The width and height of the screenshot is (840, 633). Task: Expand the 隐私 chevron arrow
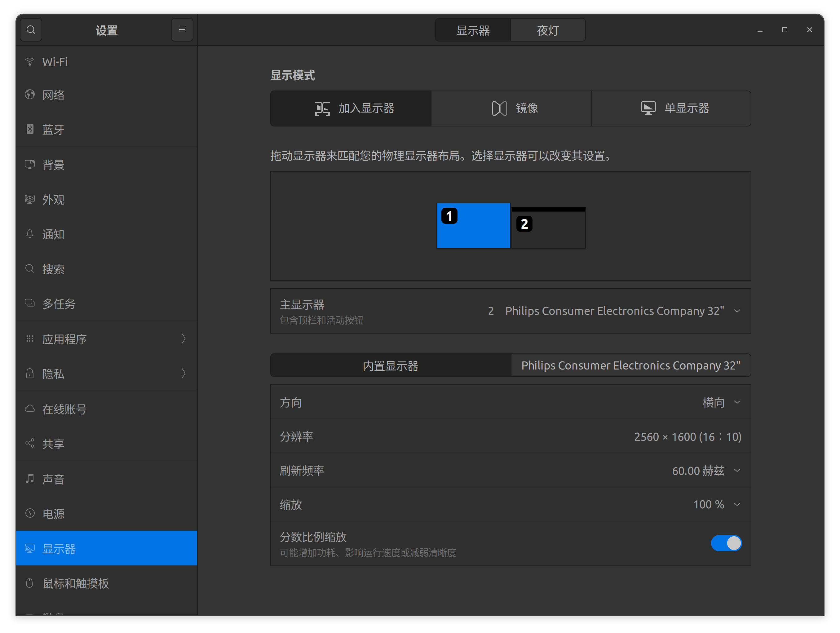[x=184, y=373]
